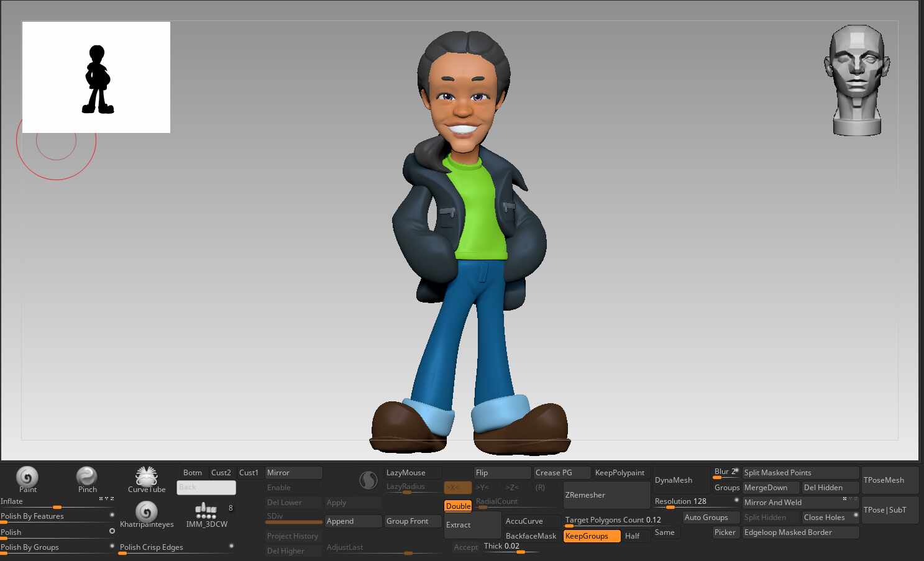Enable the Half toggle
Screen dimensions: 924x561
635,536
